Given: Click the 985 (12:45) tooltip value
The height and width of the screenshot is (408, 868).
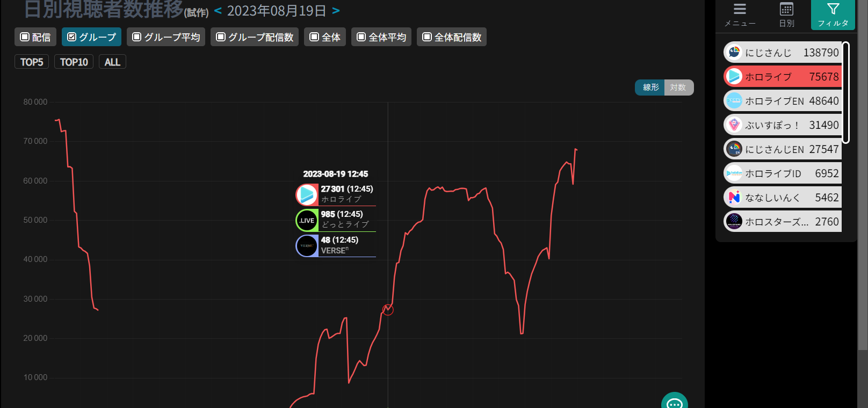Looking at the screenshot, I should tap(342, 214).
